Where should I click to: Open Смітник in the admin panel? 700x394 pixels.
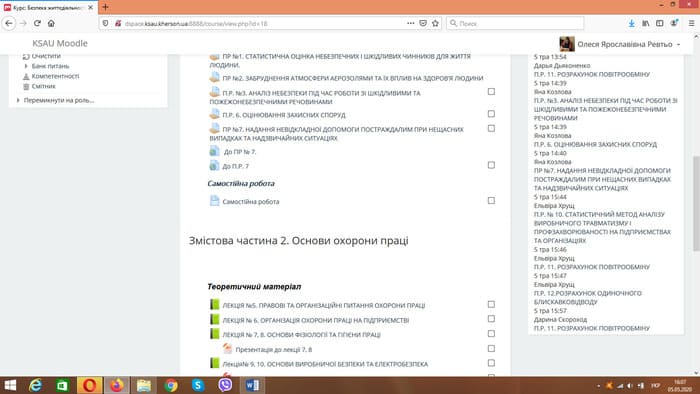pyautogui.click(x=44, y=87)
